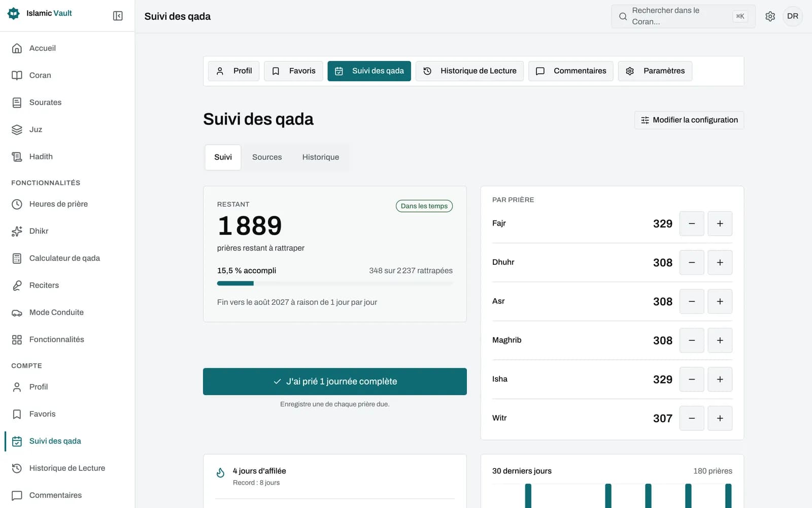This screenshot has height=508, width=812.
Task: Decrease the Witr count
Action: [x=692, y=419]
